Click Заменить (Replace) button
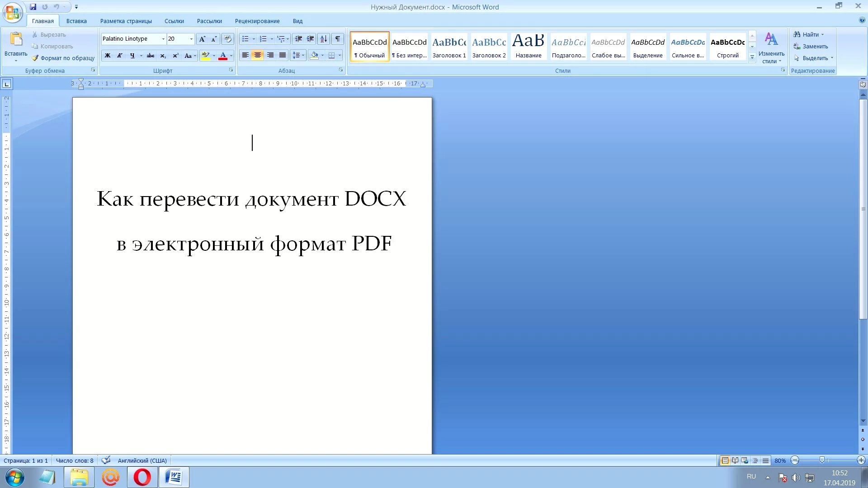 [x=811, y=46]
